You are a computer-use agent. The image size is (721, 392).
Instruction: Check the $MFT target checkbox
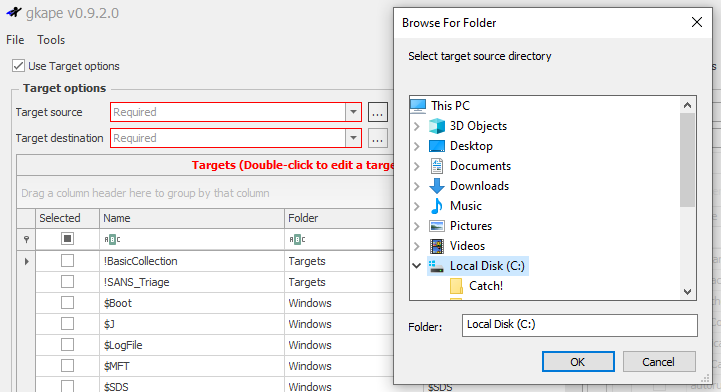67,366
